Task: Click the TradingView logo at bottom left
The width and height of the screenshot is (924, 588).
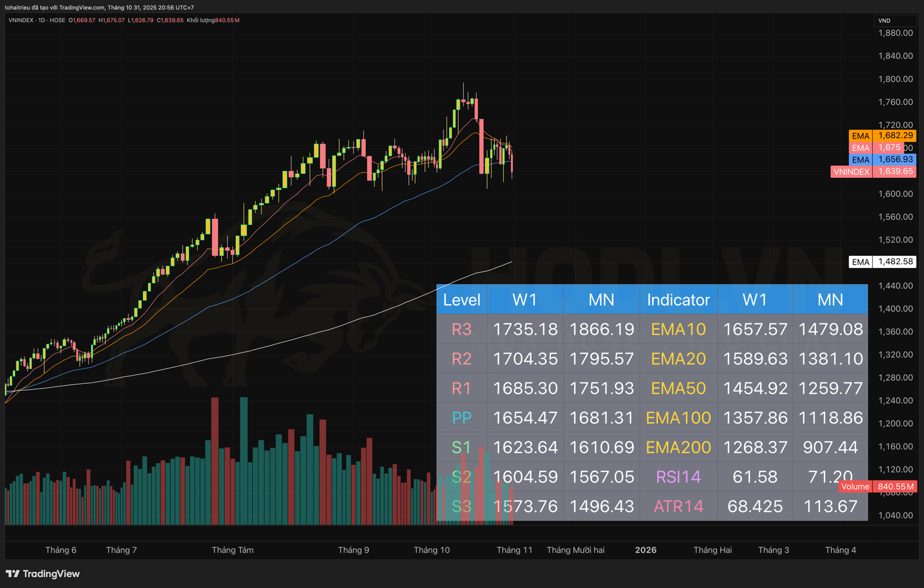Action: pos(43,574)
